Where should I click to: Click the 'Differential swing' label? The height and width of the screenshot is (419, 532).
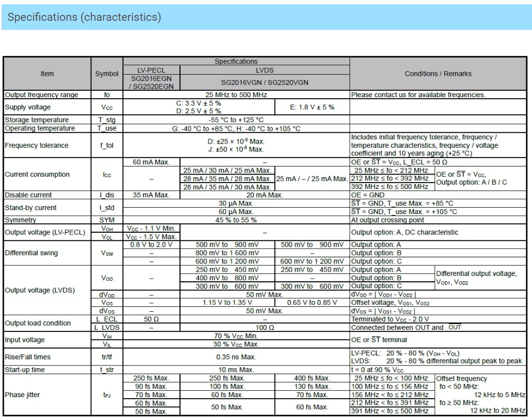(x=31, y=253)
